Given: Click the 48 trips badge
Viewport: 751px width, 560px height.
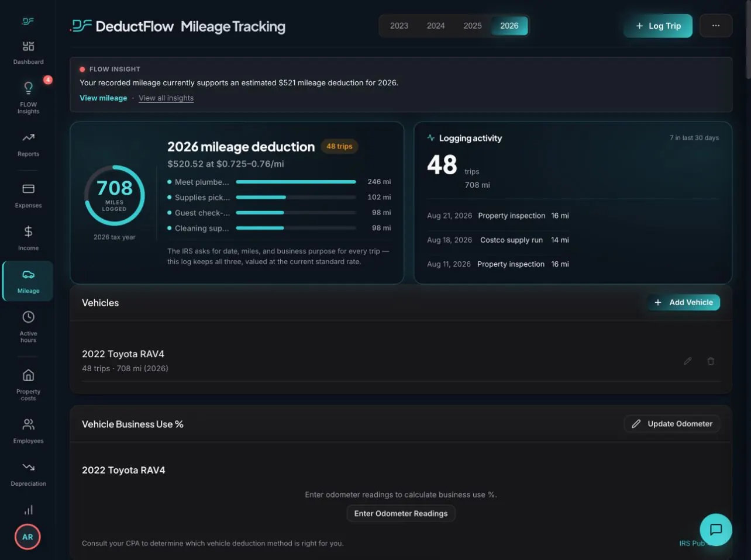Looking at the screenshot, I should point(339,146).
